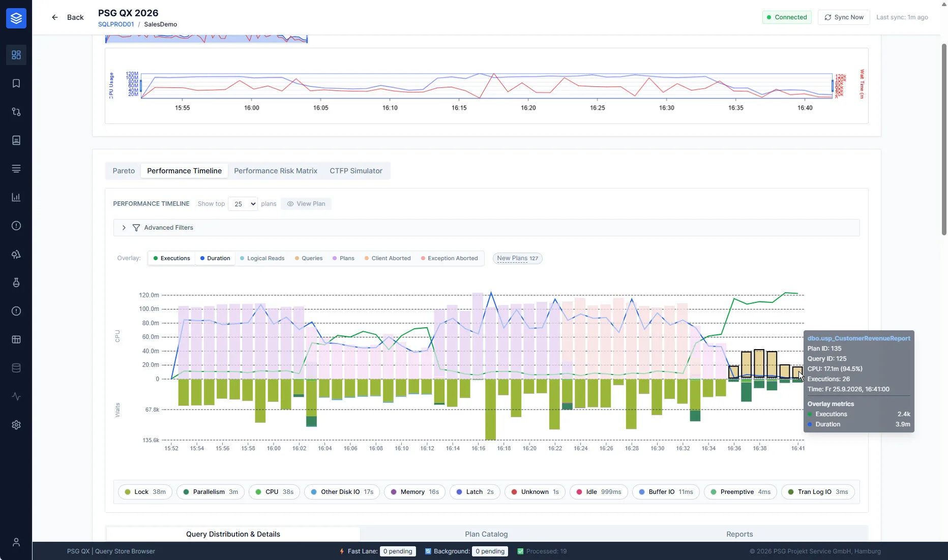Open the Reports tab

(739, 534)
